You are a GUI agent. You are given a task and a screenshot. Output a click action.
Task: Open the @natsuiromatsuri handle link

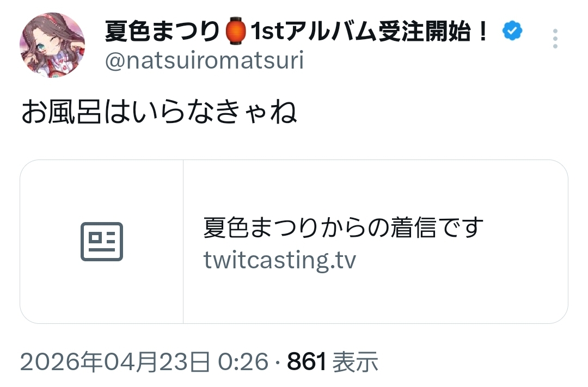pyautogui.click(x=204, y=61)
